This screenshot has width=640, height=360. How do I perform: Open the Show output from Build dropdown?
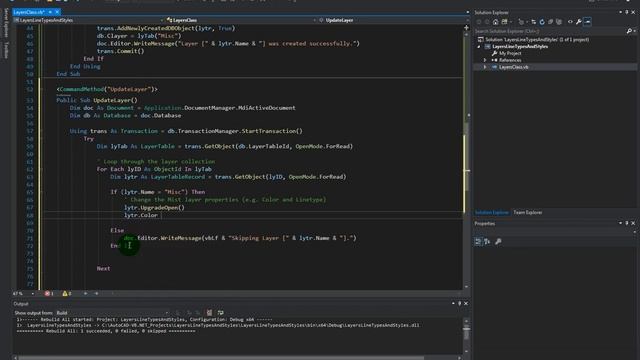click(x=112, y=313)
